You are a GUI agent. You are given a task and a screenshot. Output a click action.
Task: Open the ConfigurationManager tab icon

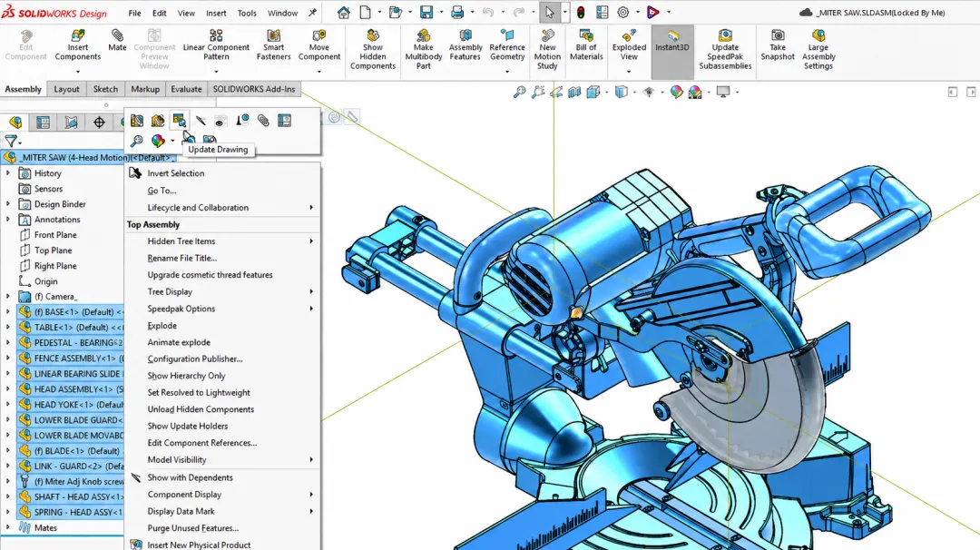coord(71,122)
